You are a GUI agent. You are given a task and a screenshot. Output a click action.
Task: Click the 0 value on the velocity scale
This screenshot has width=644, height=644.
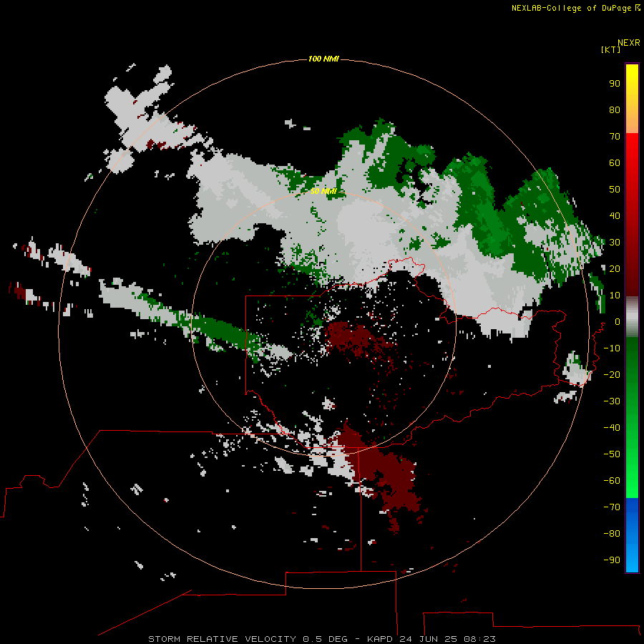[x=617, y=321]
